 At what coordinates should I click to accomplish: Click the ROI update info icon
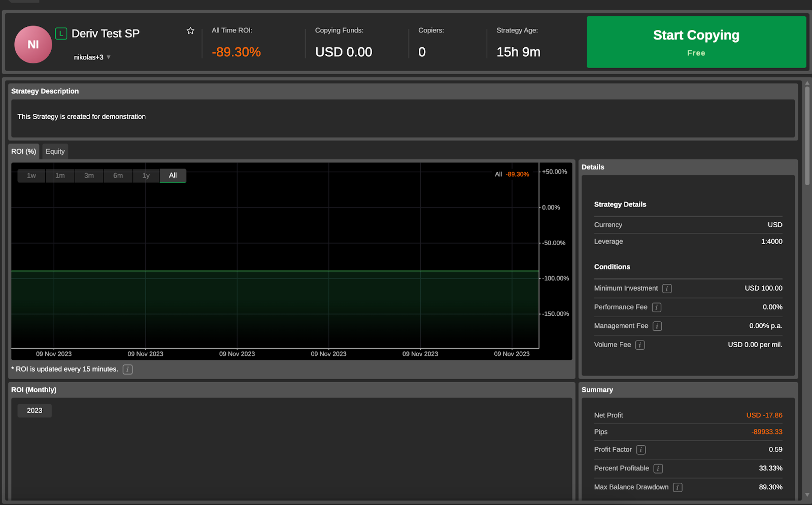(127, 369)
